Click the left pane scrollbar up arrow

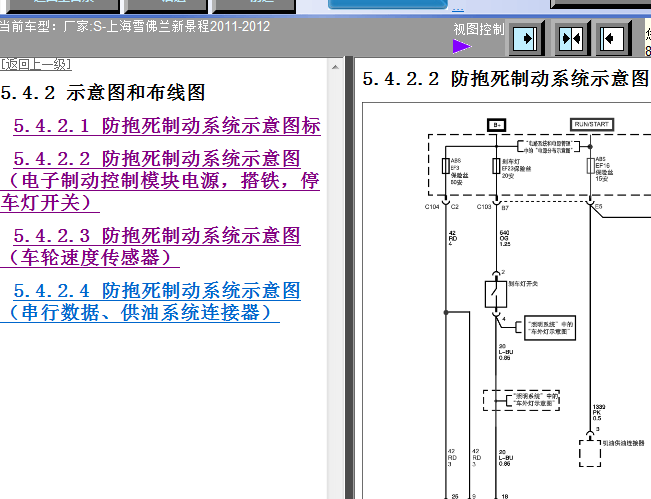coord(335,67)
